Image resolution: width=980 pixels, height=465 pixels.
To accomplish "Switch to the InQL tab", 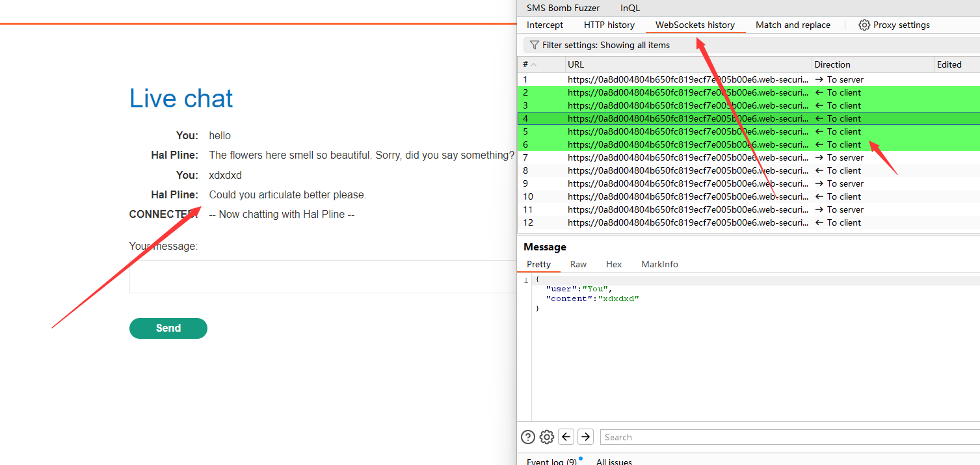I will pyautogui.click(x=629, y=8).
